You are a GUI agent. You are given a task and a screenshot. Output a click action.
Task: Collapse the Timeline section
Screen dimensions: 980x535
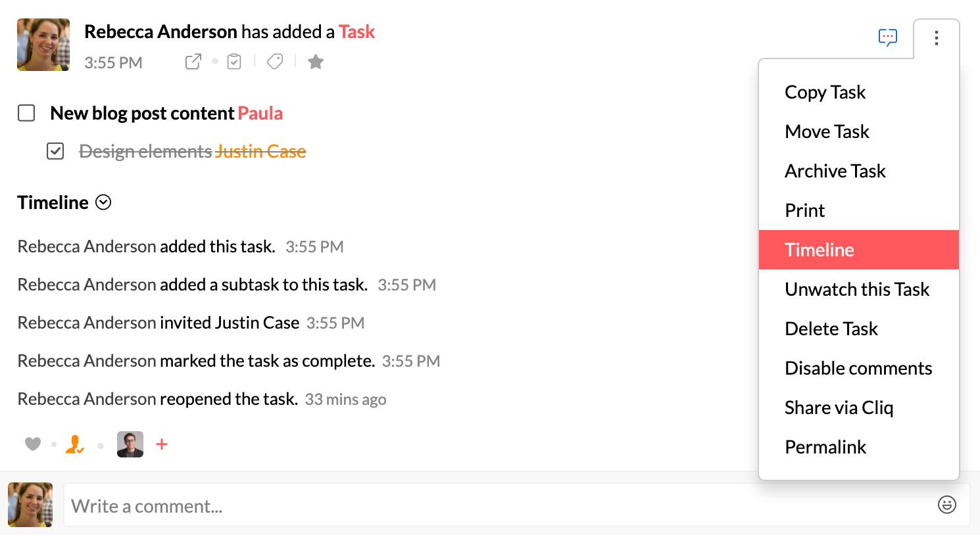(x=103, y=202)
